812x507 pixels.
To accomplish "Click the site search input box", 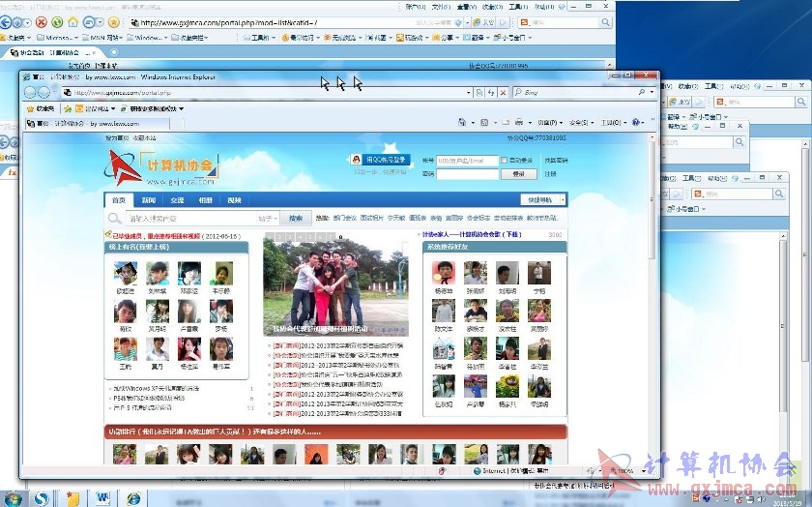I will pyautogui.click(x=190, y=219).
